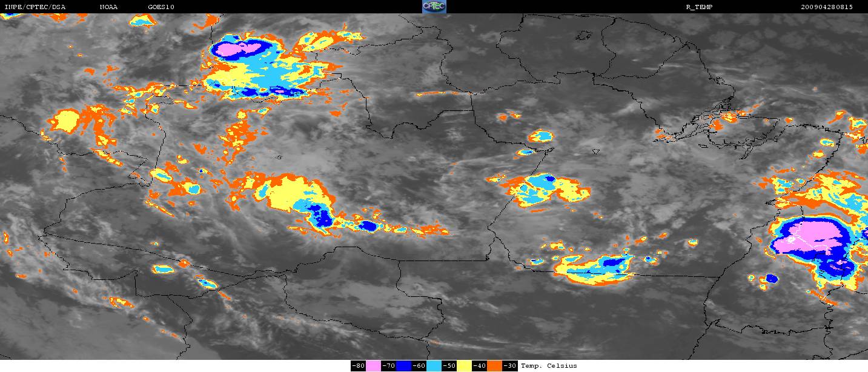The image size is (868, 372).
Task: Click the R_TEMP product label
Action: point(699,7)
